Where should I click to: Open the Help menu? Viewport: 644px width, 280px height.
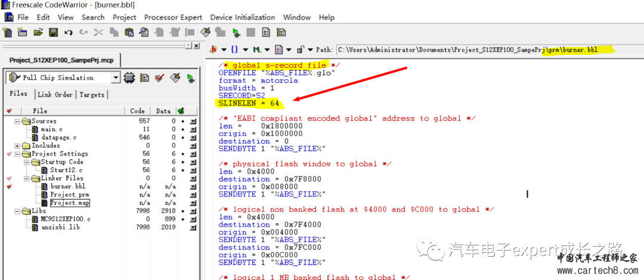(x=327, y=17)
